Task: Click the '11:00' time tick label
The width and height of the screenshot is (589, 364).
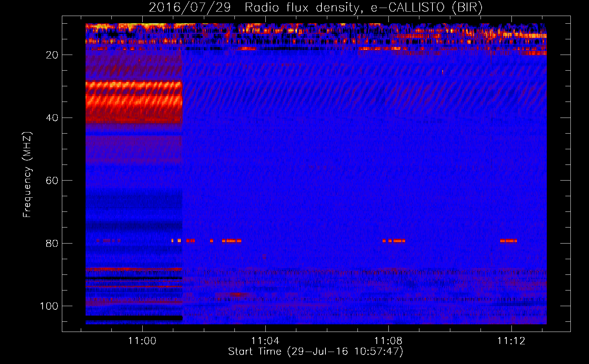Action: click(142, 341)
